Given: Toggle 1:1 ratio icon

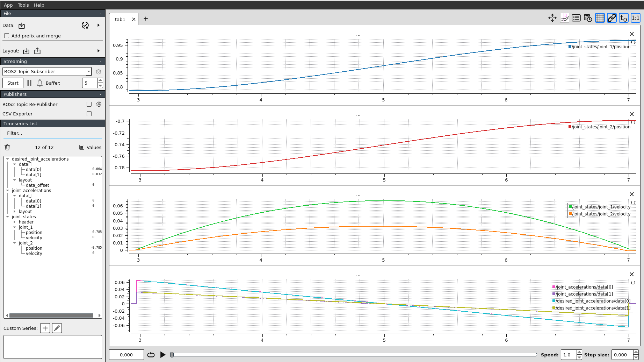Looking at the screenshot, I should coord(636,18).
